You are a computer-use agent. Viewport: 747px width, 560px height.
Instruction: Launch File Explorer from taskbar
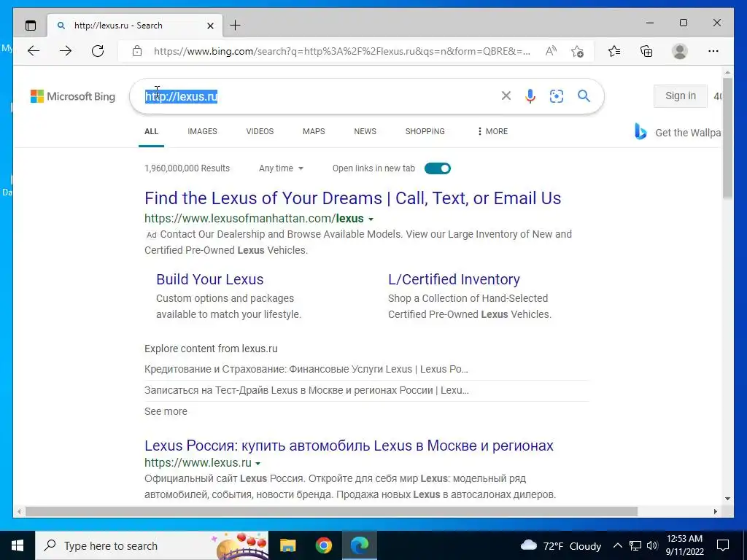point(287,545)
